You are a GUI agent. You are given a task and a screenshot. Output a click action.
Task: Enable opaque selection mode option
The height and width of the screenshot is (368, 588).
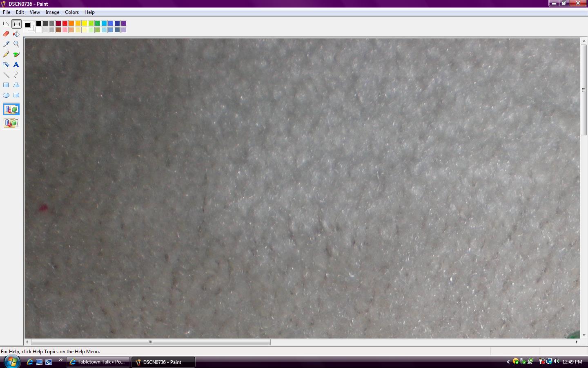coord(11,110)
